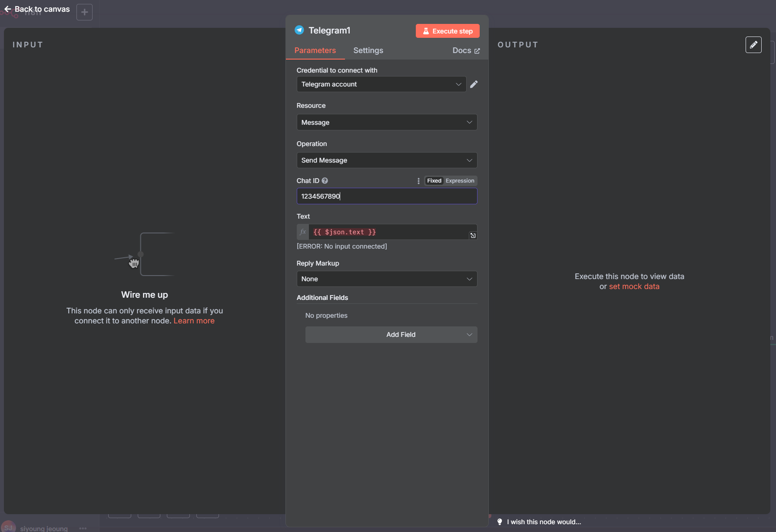Viewport: 776px width, 532px height.
Task: Click the Learn more link
Action: [x=194, y=321]
